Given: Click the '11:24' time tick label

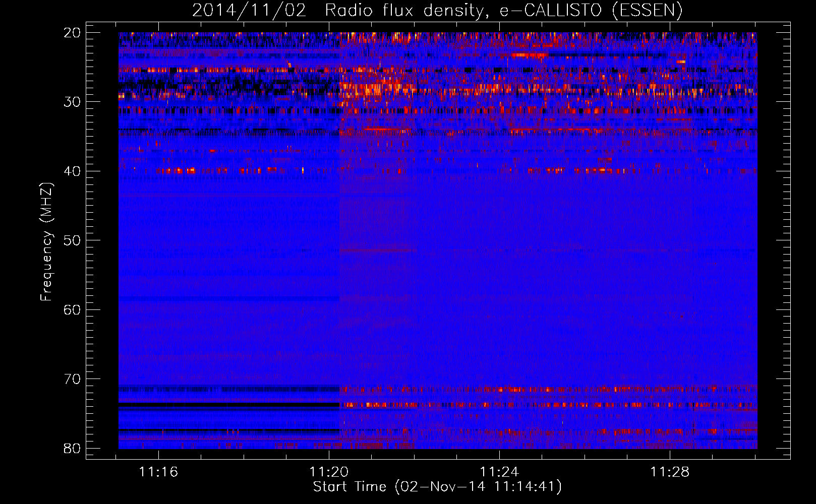Looking at the screenshot, I should pos(499,472).
